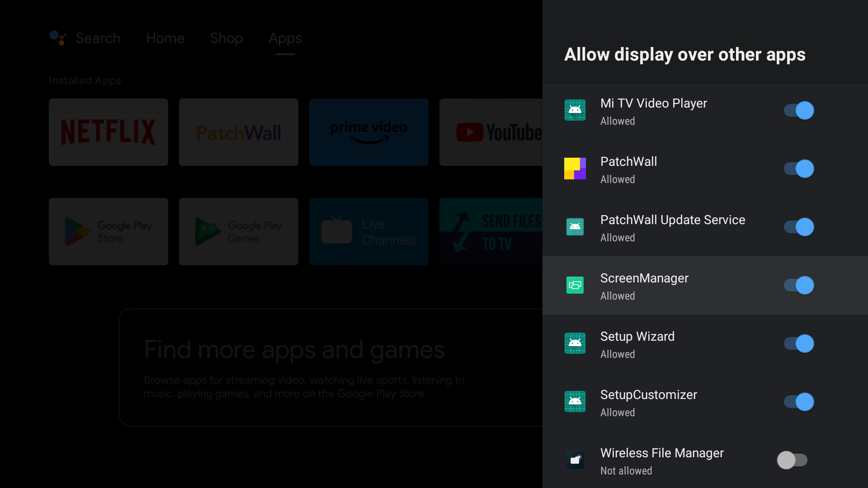The image size is (868, 488).
Task: Enable Wireless File Manager overlay toggle
Action: tap(792, 460)
